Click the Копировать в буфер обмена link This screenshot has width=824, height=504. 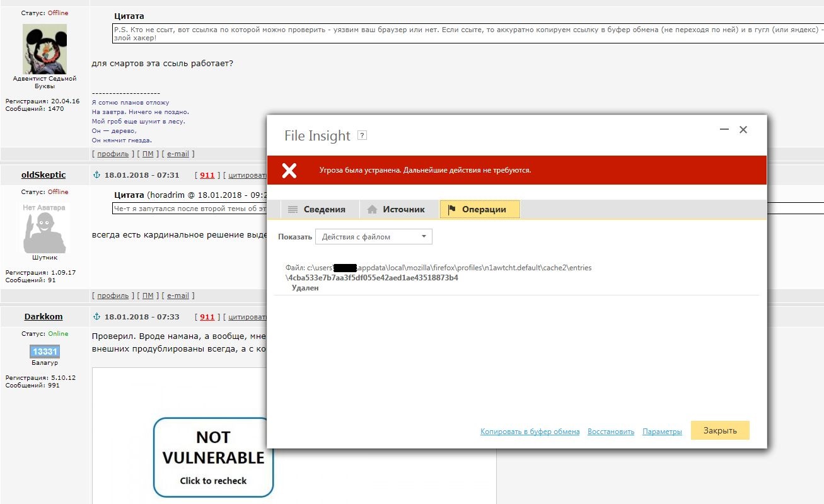pyautogui.click(x=530, y=432)
